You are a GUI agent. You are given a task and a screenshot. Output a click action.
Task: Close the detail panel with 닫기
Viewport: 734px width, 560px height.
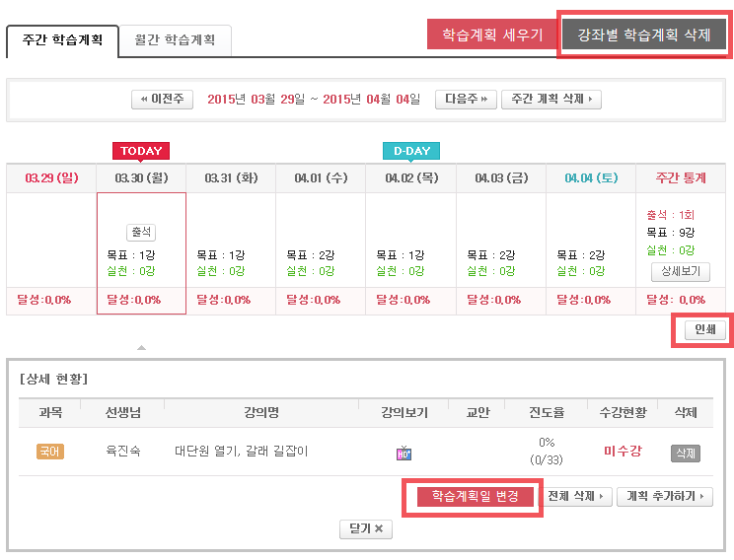[366, 529]
